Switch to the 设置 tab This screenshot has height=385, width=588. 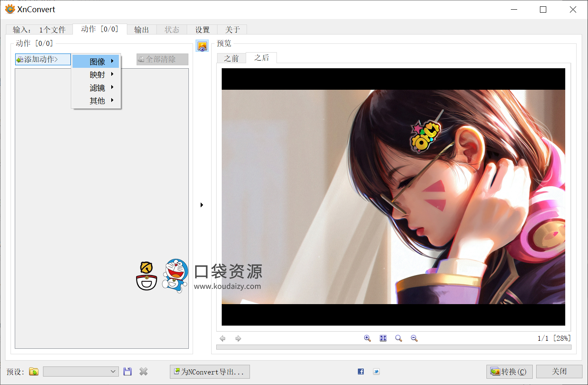pyautogui.click(x=202, y=29)
